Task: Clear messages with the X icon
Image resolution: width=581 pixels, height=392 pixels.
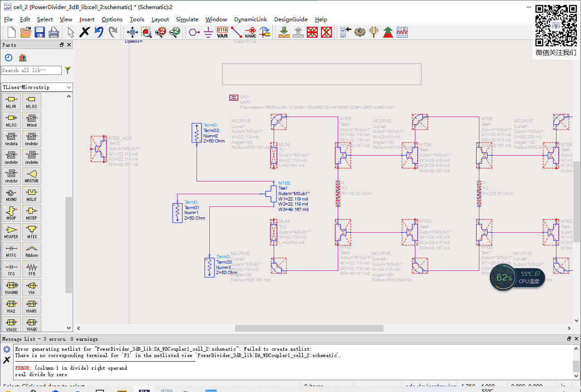Action: pos(6,360)
